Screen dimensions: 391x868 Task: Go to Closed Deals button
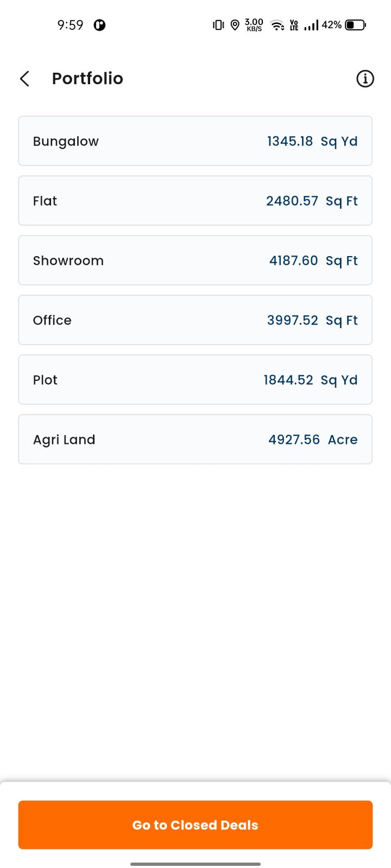click(195, 825)
